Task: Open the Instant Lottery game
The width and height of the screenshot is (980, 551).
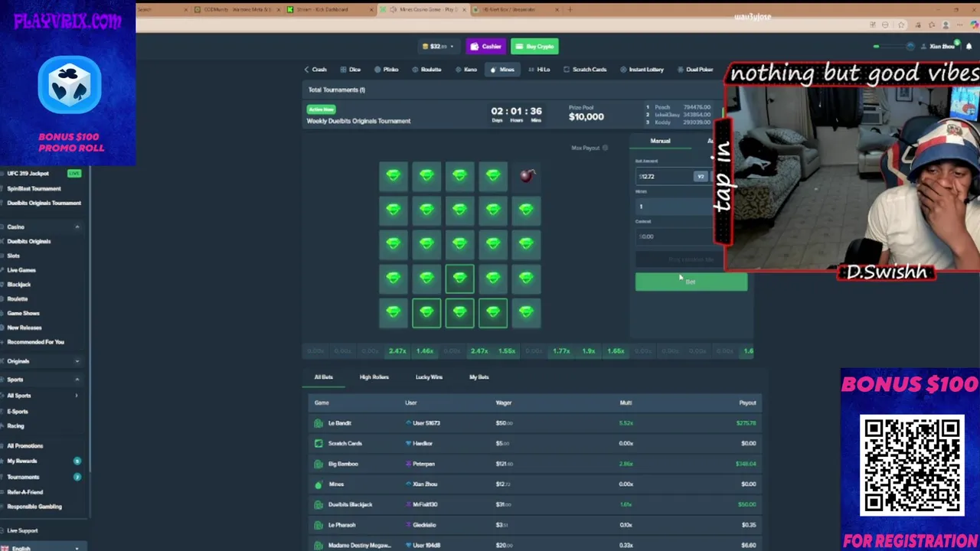Action: (x=642, y=70)
